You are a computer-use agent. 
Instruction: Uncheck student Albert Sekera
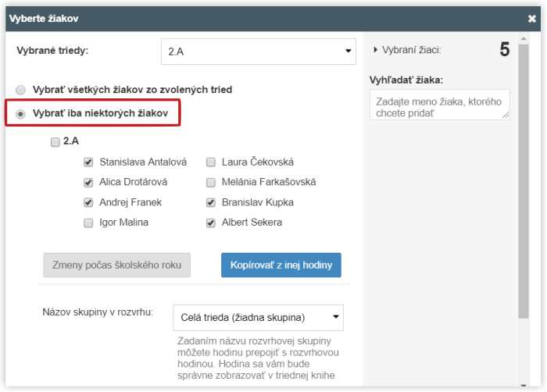[211, 223]
